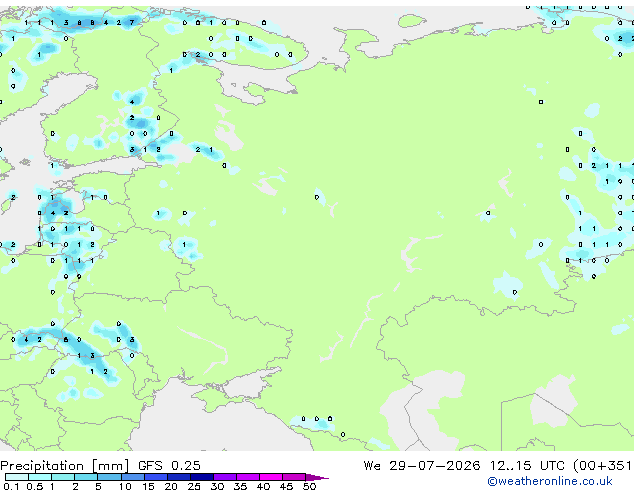Select the over-50 arrow tip of the legend

[x=317, y=477]
